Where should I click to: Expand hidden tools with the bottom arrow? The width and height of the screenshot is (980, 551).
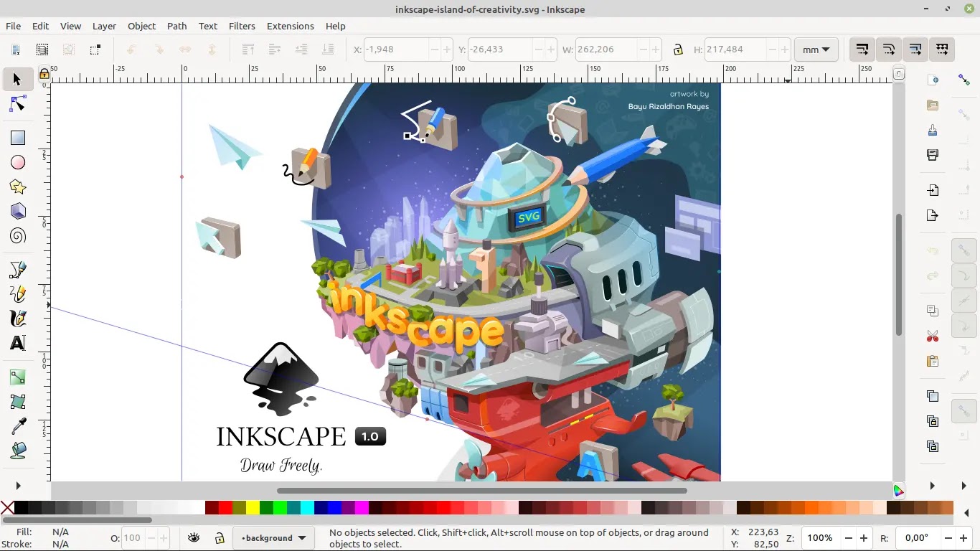[x=19, y=486]
